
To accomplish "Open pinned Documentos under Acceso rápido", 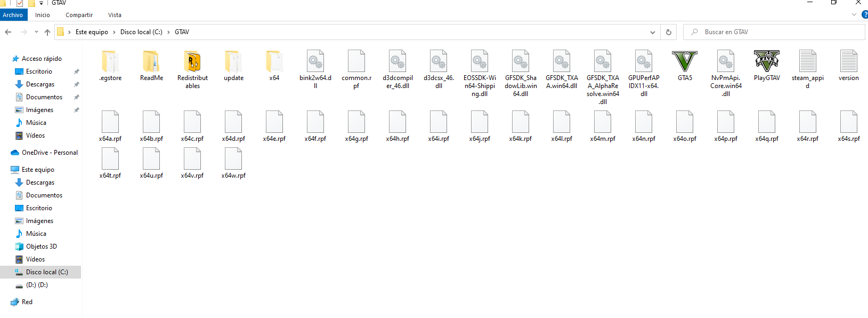I will tap(44, 97).
